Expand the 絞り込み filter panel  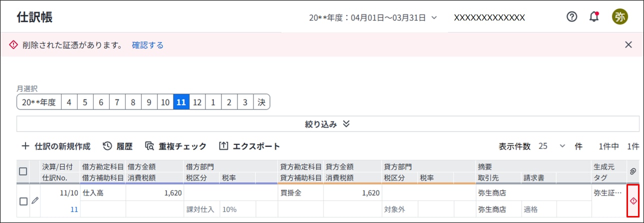[x=327, y=124]
